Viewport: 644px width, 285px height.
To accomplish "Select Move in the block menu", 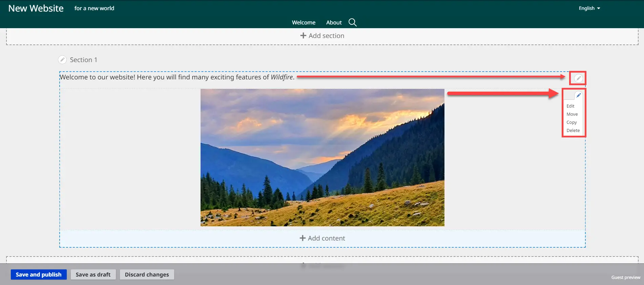I will (572, 114).
